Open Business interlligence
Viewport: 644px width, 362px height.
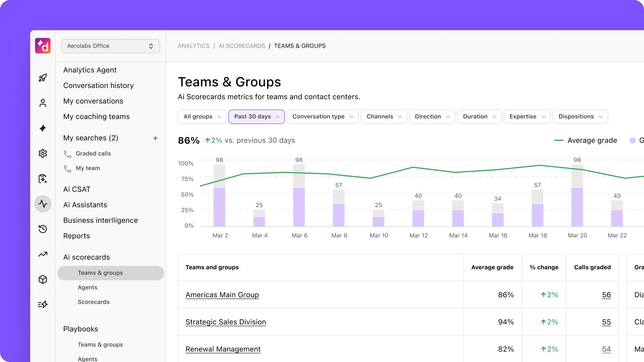101,220
